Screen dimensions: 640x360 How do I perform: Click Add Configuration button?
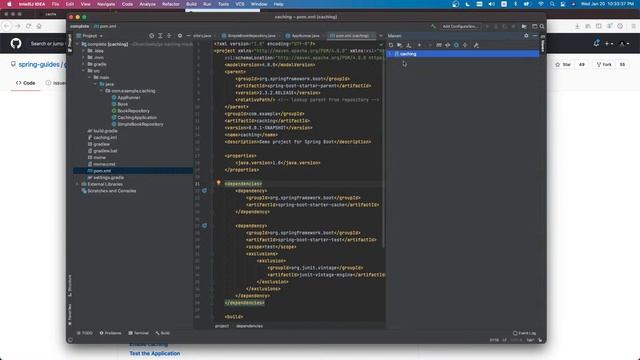pyautogui.click(x=460, y=27)
